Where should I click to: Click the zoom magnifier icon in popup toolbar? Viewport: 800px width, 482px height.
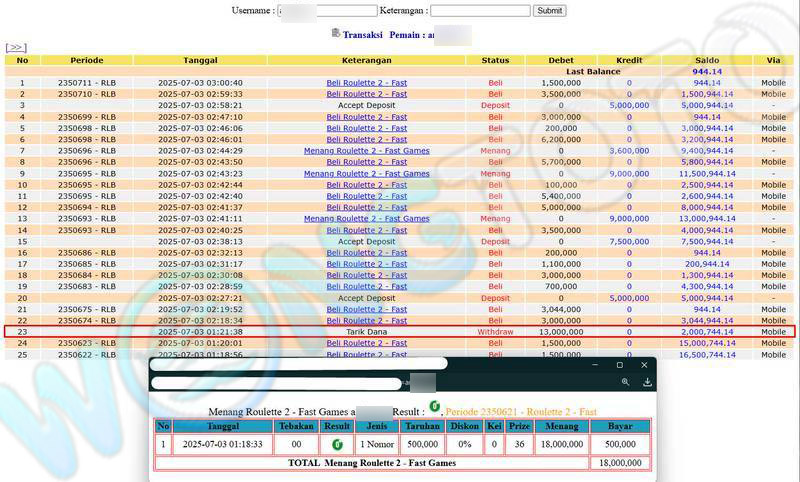pos(625,382)
